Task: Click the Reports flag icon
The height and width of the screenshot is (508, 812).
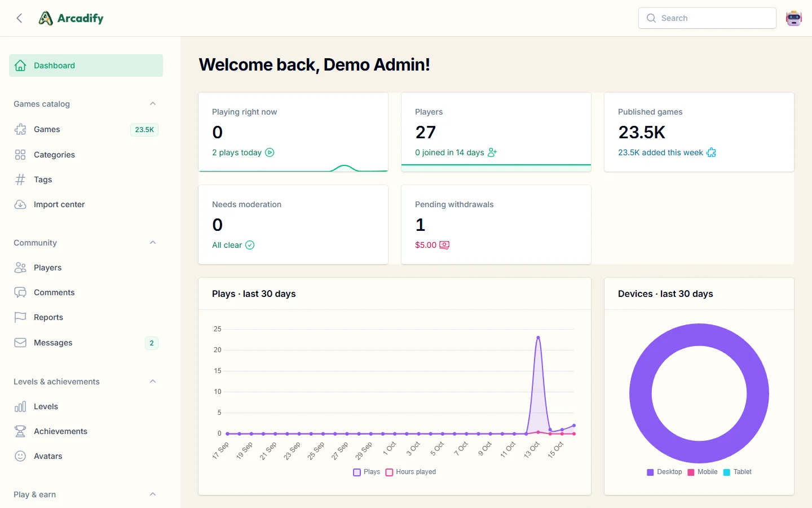Action: pyautogui.click(x=20, y=317)
